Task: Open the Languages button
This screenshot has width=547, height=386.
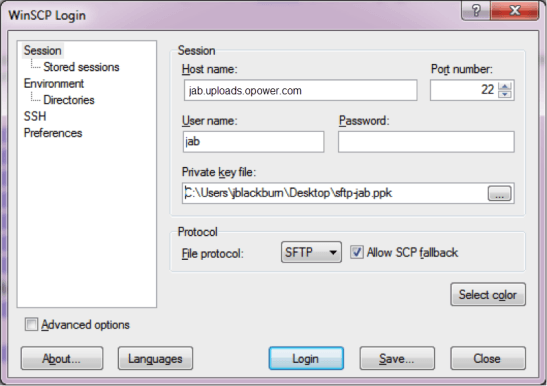Action: click(155, 358)
